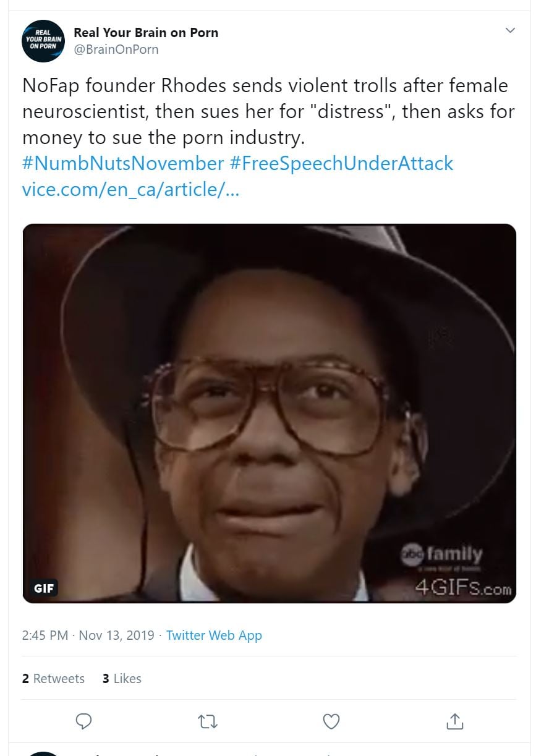The height and width of the screenshot is (756, 536).
Task: Click the tweet body text
Action: [x=268, y=111]
